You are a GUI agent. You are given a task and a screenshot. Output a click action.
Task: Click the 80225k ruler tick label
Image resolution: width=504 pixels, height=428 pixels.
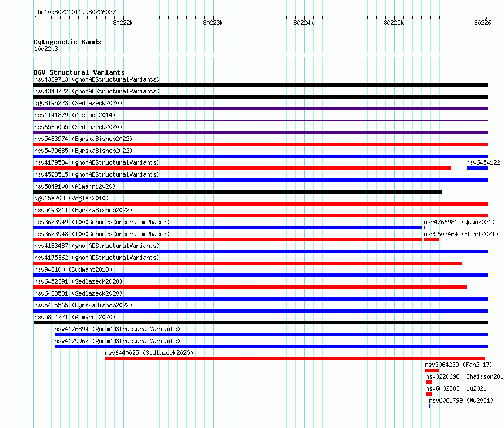point(394,23)
